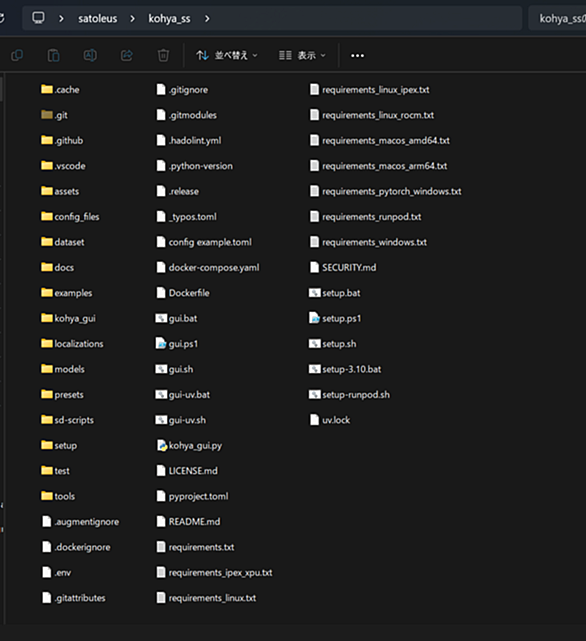The width and height of the screenshot is (586, 641).
Task: Select the file requirements_windows.txt
Action: click(368, 242)
